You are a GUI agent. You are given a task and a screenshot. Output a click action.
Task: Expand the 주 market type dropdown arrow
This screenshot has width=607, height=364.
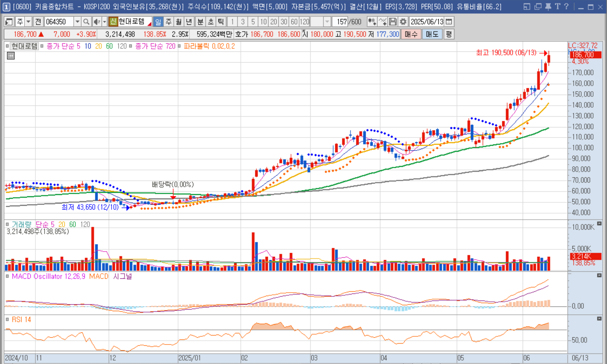28,22
